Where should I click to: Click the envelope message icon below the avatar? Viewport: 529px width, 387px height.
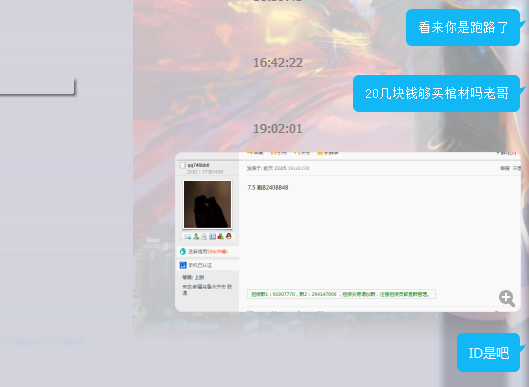pyautogui.click(x=188, y=237)
